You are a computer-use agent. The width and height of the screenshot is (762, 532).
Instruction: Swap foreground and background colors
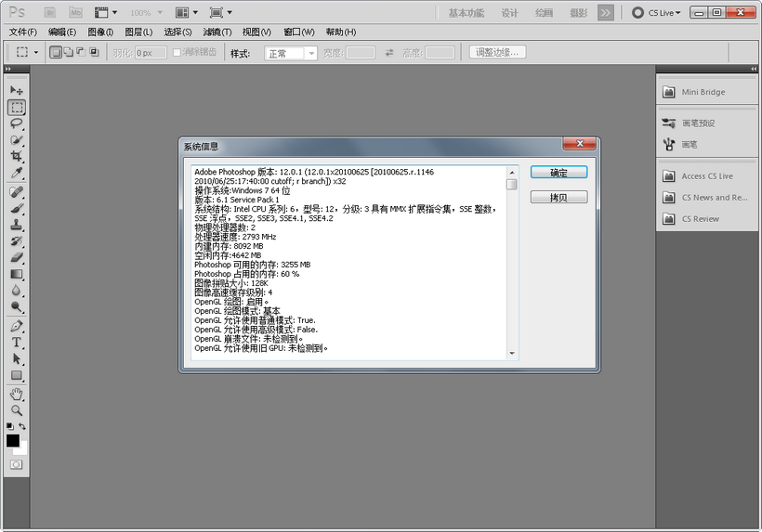pos(22,426)
